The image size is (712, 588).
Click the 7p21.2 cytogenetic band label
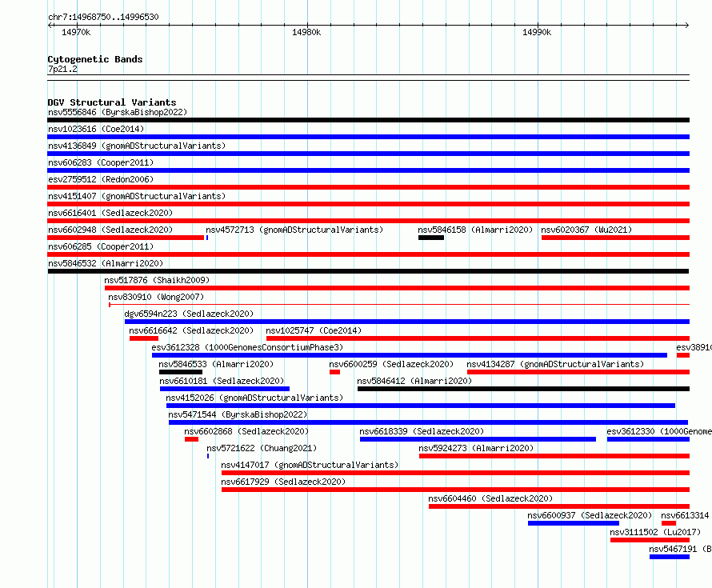(x=62, y=69)
